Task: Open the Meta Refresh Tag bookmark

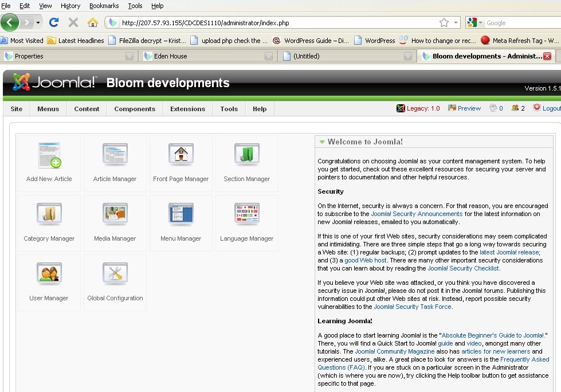Action: [520, 41]
